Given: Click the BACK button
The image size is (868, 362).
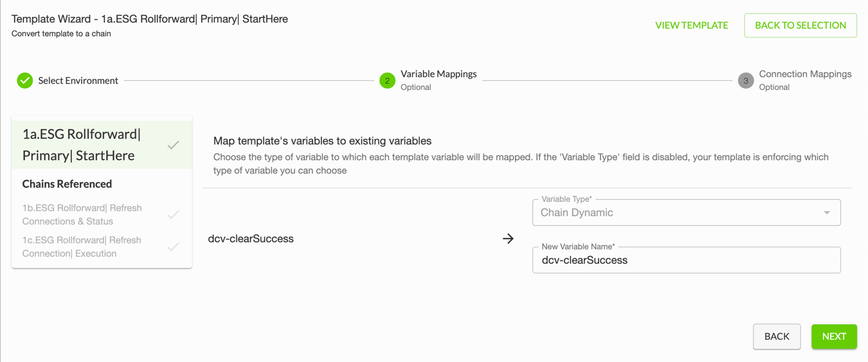Looking at the screenshot, I should [x=776, y=336].
